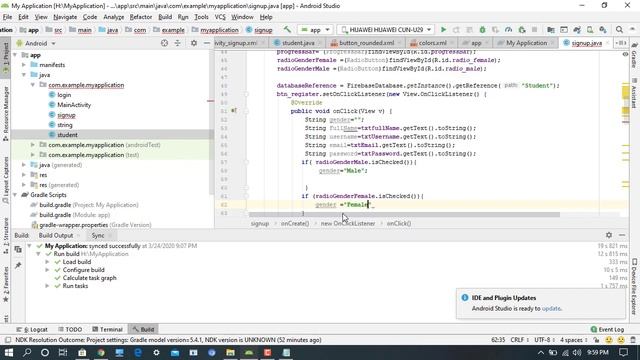Click the editor horizontal scrollbar
Screen dimensions: 640x360
pyautogui.click(x=404, y=215)
